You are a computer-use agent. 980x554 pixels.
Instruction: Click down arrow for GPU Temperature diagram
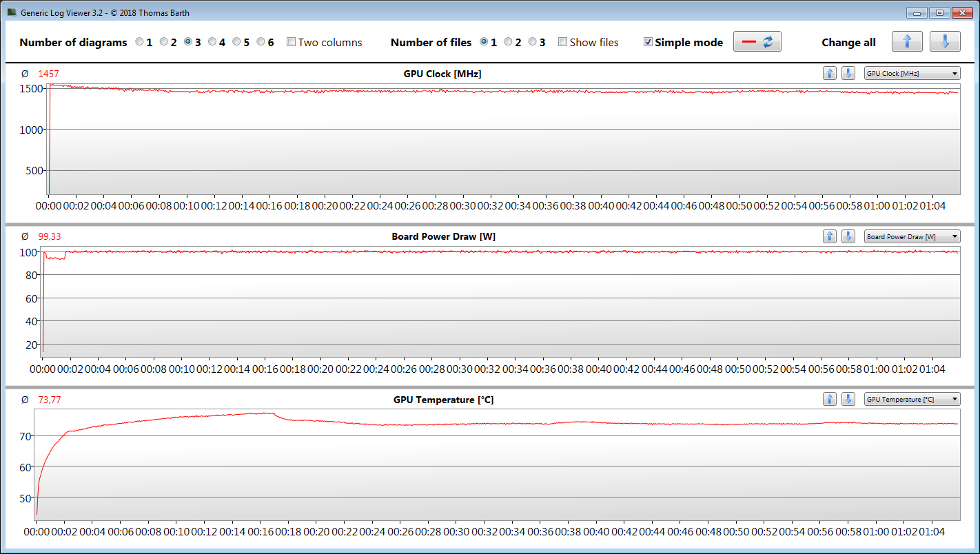point(848,399)
